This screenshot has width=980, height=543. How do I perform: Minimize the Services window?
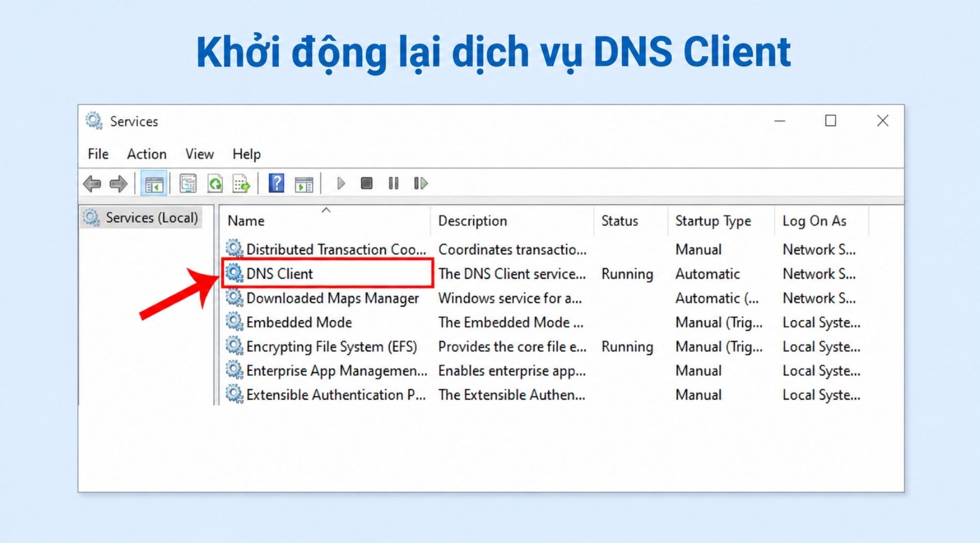point(780,121)
